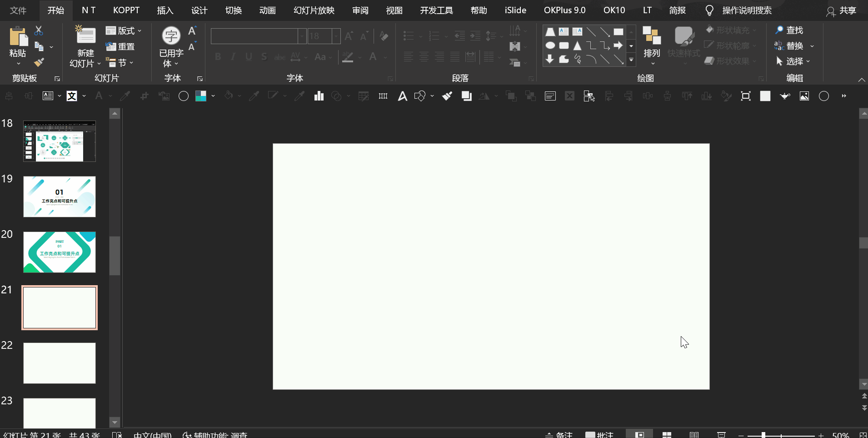
Task: Click the 操作说明搜索 search box
Action: point(747,10)
